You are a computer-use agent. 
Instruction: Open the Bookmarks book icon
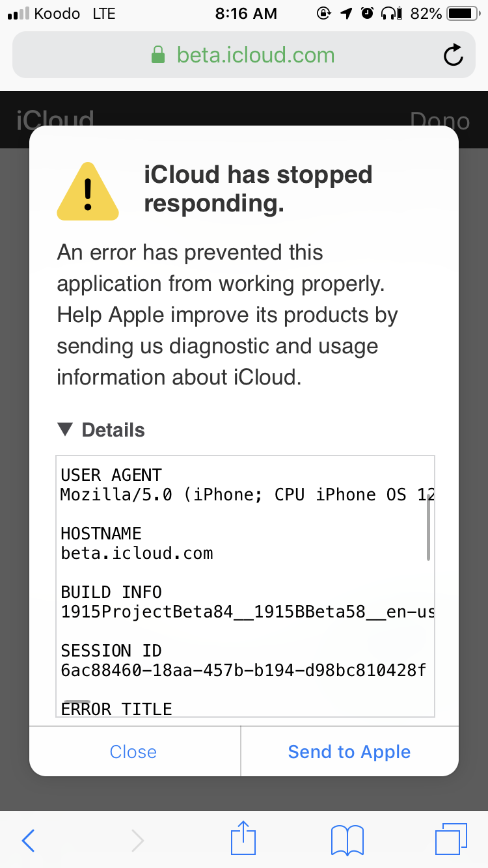(347, 840)
